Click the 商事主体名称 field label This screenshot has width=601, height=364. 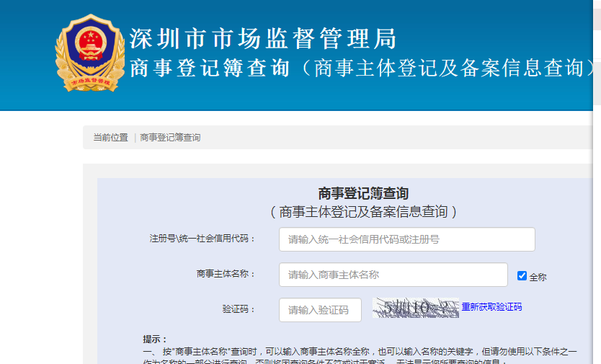coord(226,274)
